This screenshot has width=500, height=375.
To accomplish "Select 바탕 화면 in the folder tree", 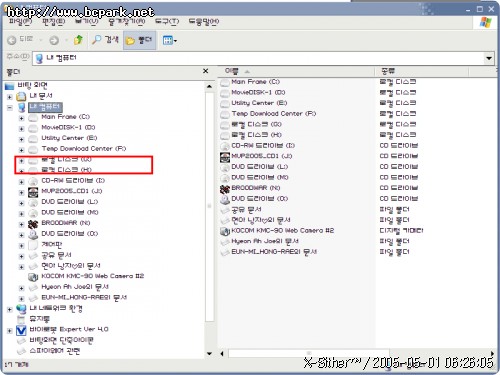I will (32, 85).
